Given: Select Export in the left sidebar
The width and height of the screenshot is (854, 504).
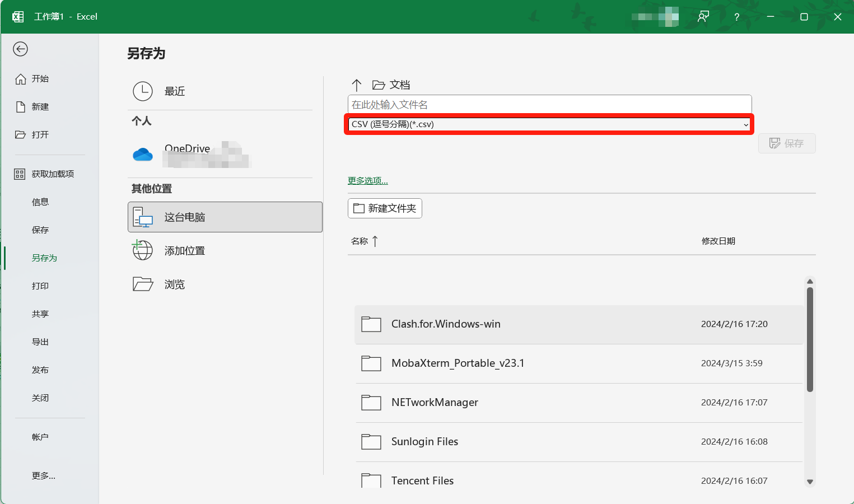Looking at the screenshot, I should tap(40, 342).
